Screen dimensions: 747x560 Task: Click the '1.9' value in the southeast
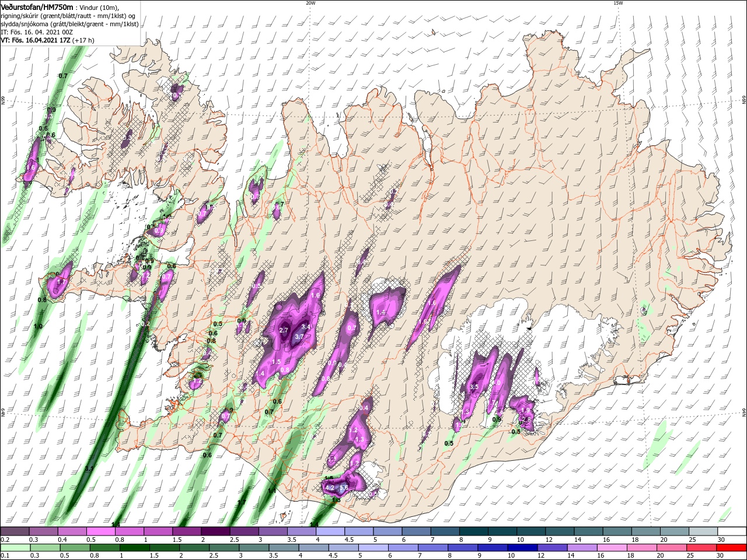tap(525, 411)
